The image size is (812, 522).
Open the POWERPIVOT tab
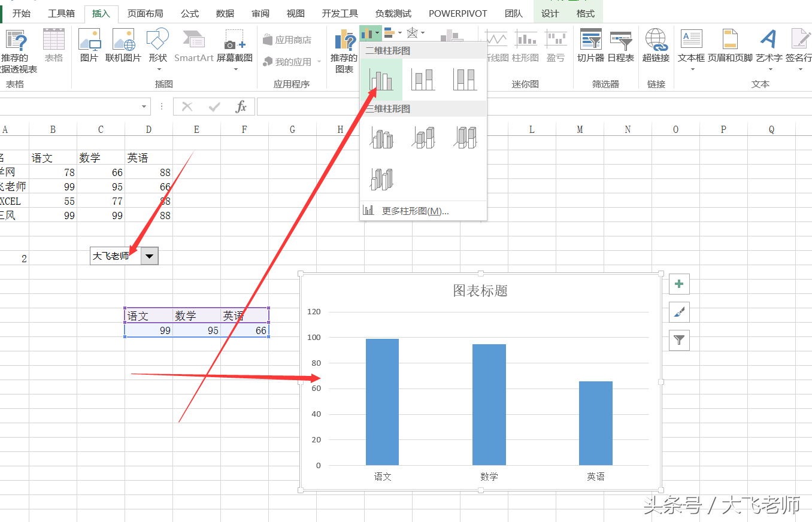click(x=458, y=13)
